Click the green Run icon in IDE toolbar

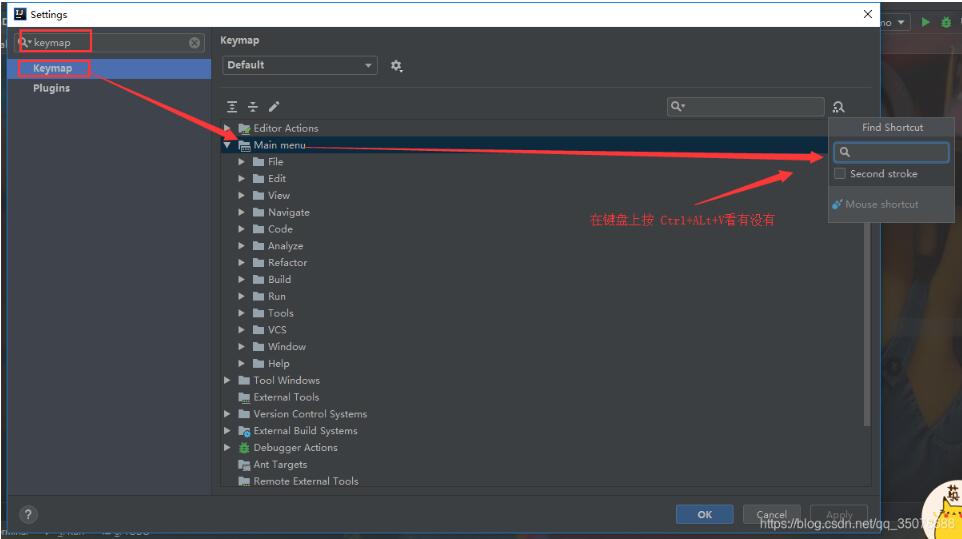click(x=926, y=21)
